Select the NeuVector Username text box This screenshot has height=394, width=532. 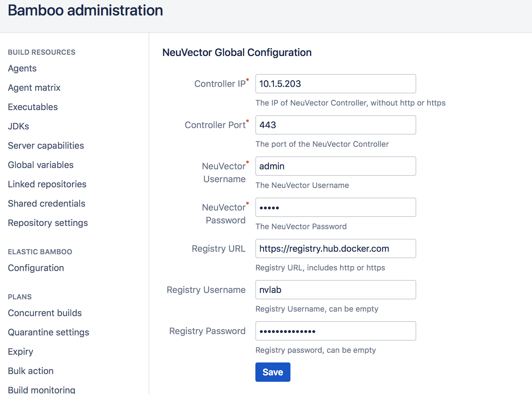335,166
